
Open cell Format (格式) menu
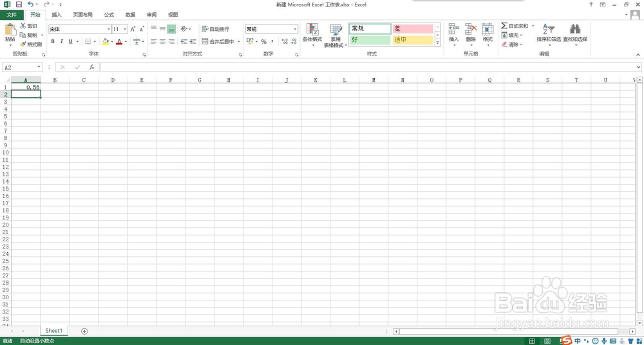click(x=488, y=33)
